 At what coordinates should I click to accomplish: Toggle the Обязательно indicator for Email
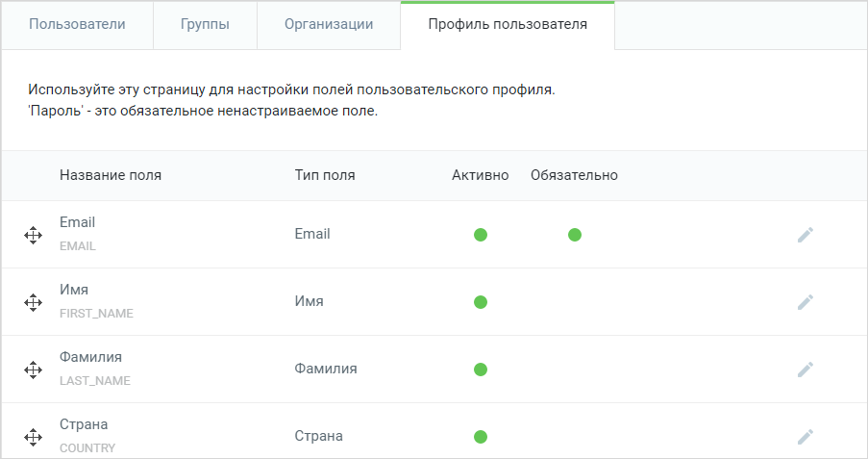[575, 235]
